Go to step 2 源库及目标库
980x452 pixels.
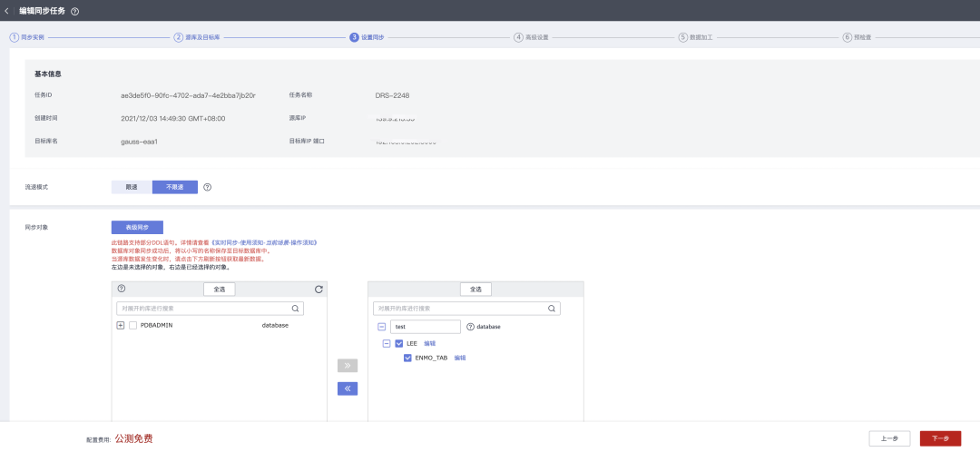pos(197,37)
